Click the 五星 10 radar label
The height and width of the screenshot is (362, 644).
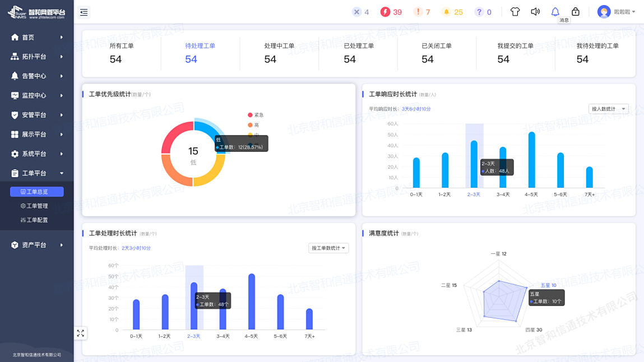(548, 285)
